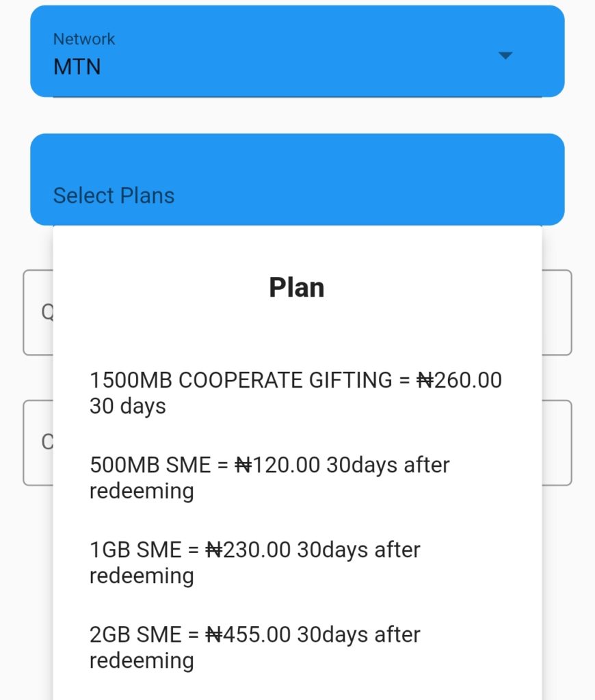This screenshot has height=700, width=595.
Task: Click the bold Plan heading
Action: tap(296, 287)
